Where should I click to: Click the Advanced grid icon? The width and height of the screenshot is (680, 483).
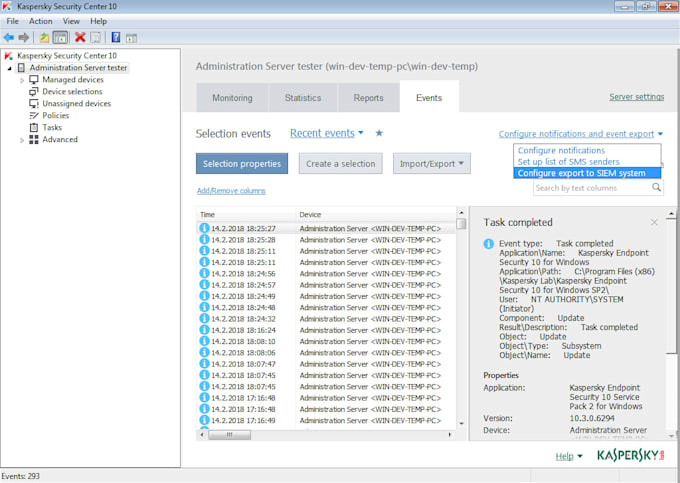[x=34, y=139]
